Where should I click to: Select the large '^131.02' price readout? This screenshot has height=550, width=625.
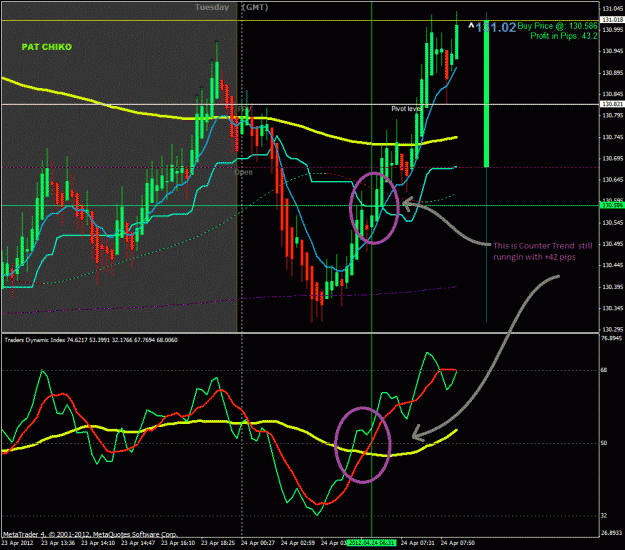[x=492, y=27]
